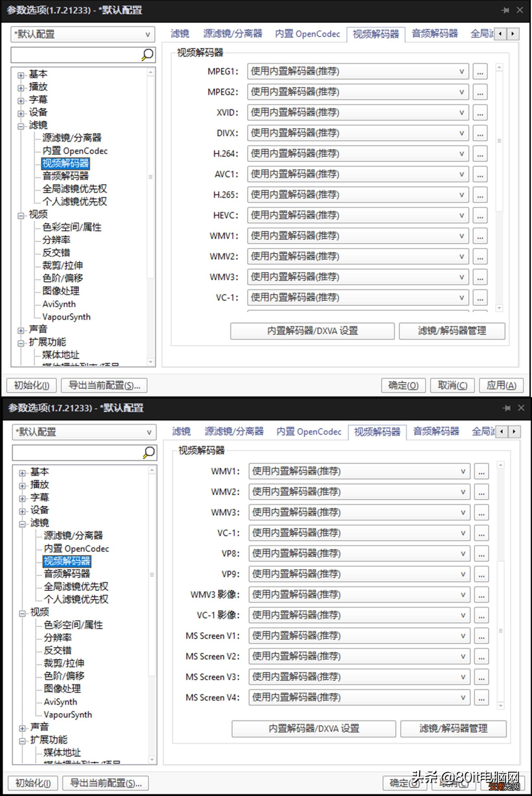Click the pin icon in the MPEG1 window title bar
The image size is (532, 796).
pyautogui.click(x=505, y=10)
